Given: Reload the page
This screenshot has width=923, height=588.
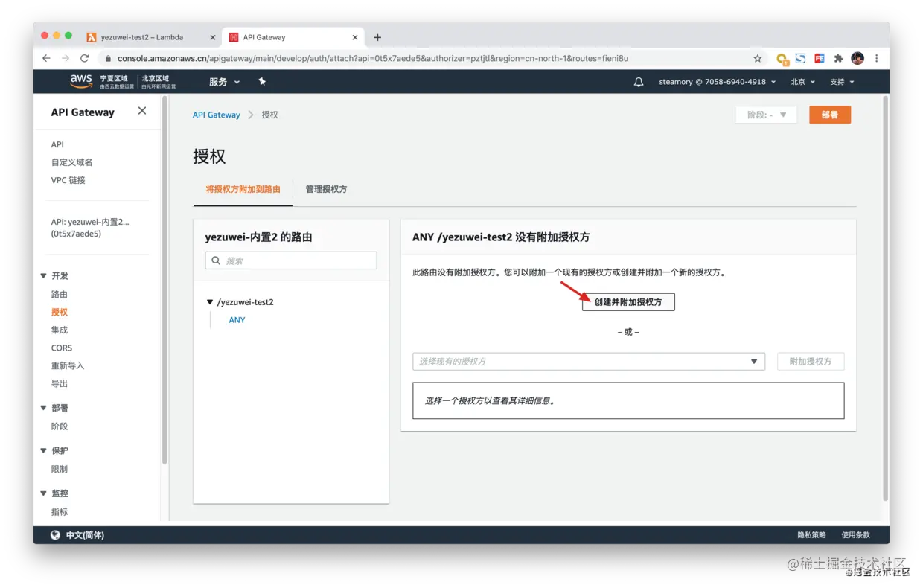Looking at the screenshot, I should tap(85, 58).
